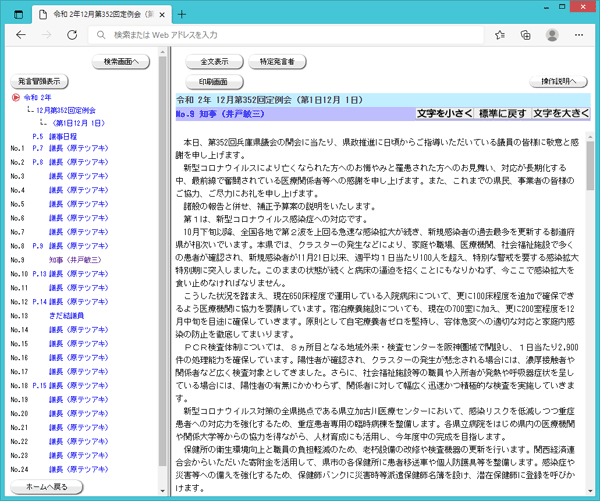This screenshot has width=600, height=501.
Task: Reload the page with refresh icon
Action: pos(72,35)
